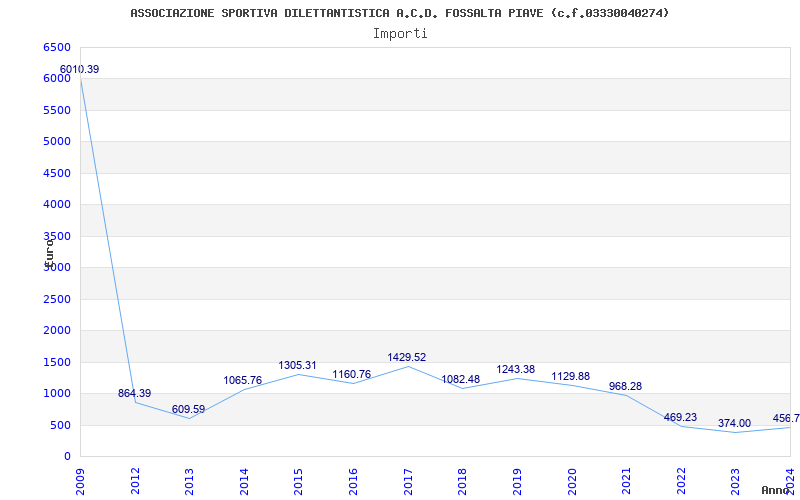Click the 2016 year axis label

click(x=353, y=482)
